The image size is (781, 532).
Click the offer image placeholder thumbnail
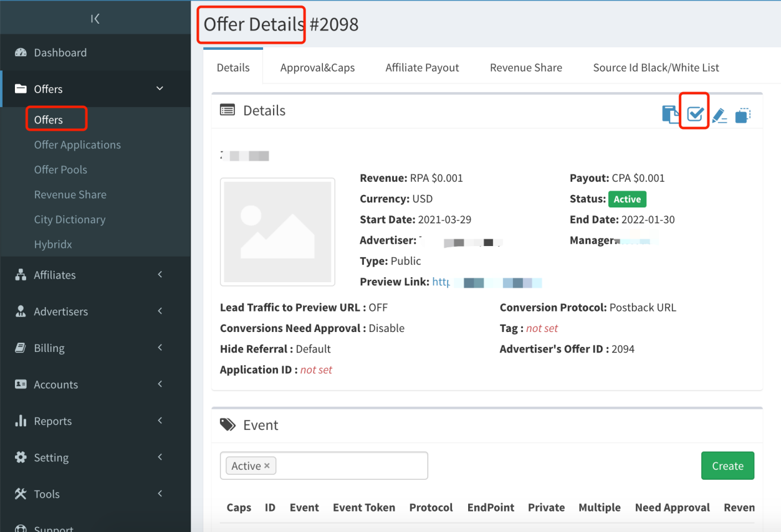pos(277,232)
